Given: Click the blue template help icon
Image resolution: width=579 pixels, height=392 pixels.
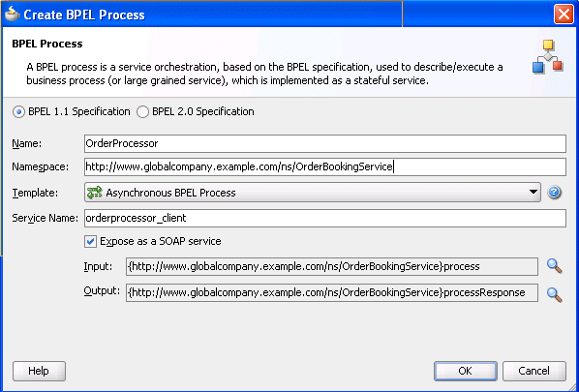Looking at the screenshot, I should pyautogui.click(x=554, y=193).
